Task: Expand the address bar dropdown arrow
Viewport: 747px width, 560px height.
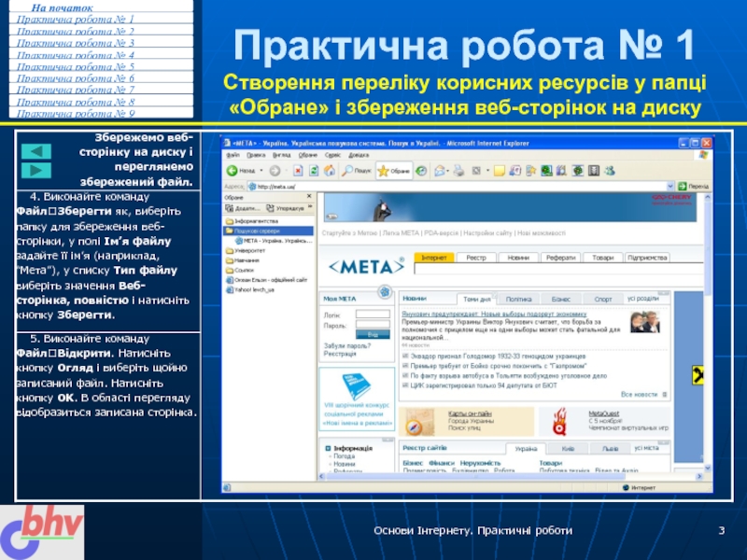Action: click(669, 186)
